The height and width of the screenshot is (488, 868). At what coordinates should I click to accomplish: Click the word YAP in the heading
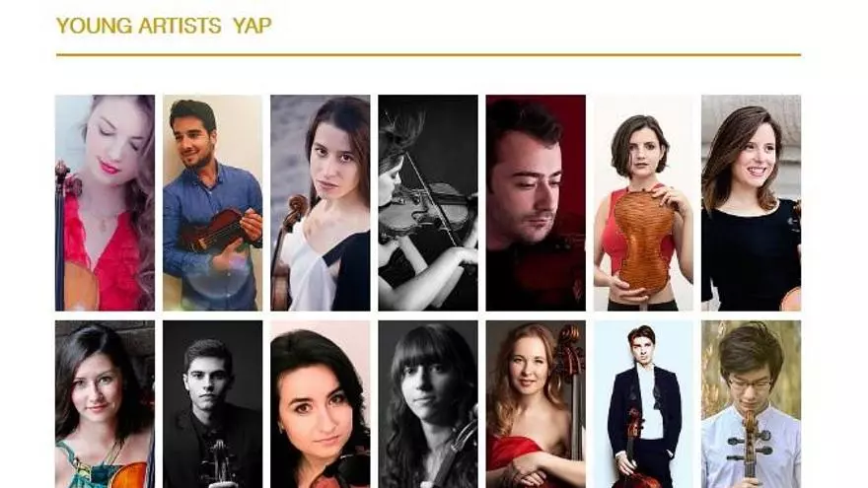pos(253,26)
